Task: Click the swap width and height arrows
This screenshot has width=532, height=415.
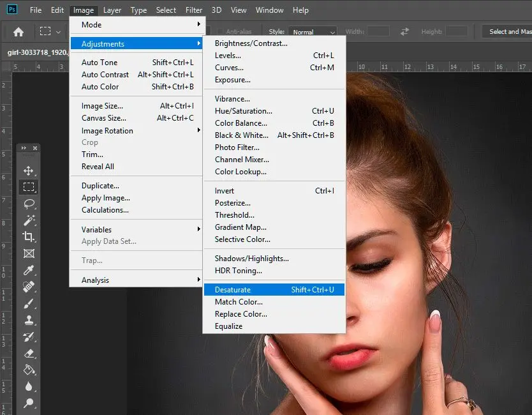Action: pyautogui.click(x=406, y=31)
